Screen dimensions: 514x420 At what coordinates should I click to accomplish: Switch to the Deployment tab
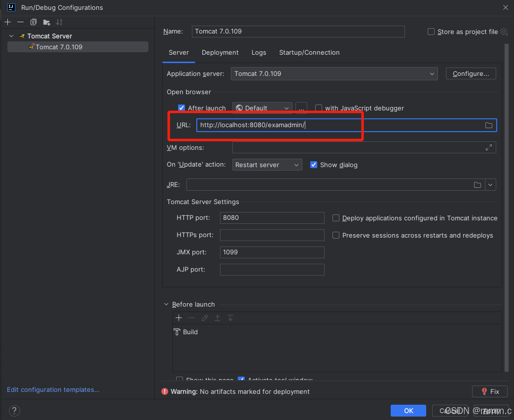click(x=220, y=52)
